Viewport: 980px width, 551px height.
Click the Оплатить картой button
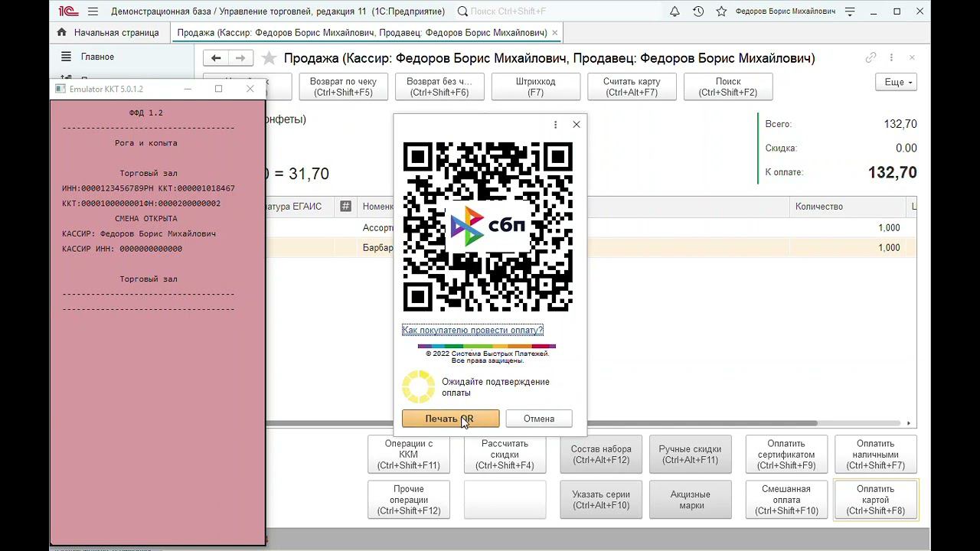pyautogui.click(x=875, y=500)
